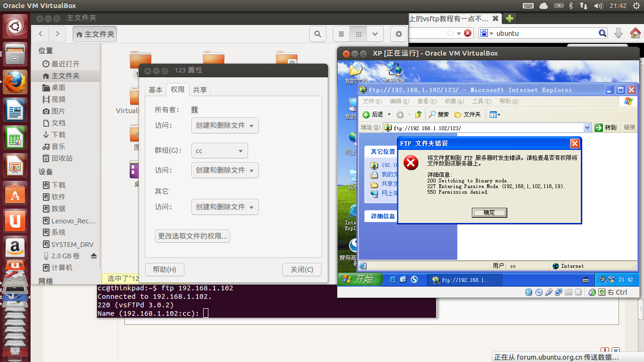Image resolution: width=644 pixels, height=362 pixels.
Task: Open the Files view options dropdown
Action: click(375, 34)
